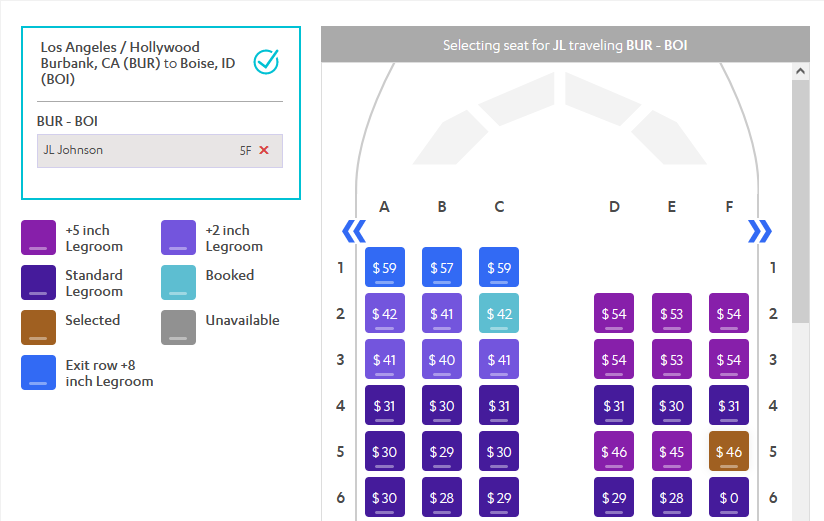824x521 pixels.
Task: Pick seat 3B priced $40
Action: tap(442, 359)
